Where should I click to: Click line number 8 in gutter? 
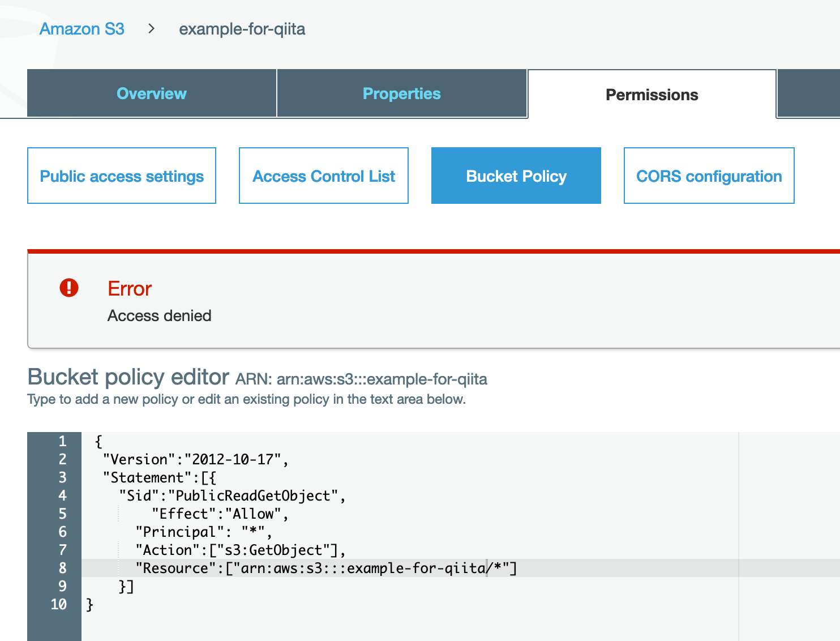coord(62,568)
